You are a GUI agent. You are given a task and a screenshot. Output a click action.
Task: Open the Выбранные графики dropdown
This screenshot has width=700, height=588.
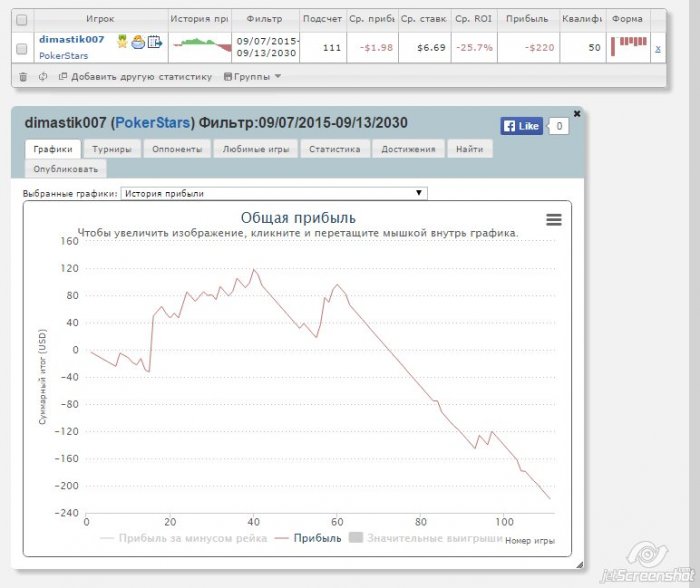(274, 193)
